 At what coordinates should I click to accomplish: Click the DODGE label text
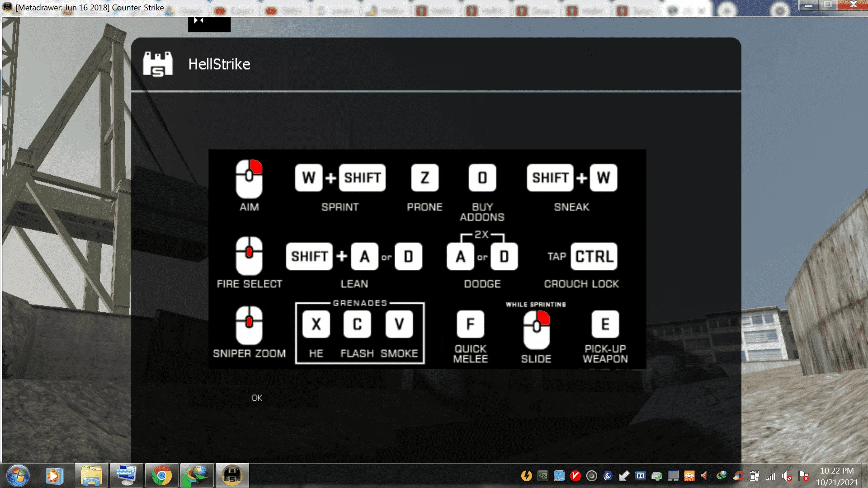(x=482, y=284)
